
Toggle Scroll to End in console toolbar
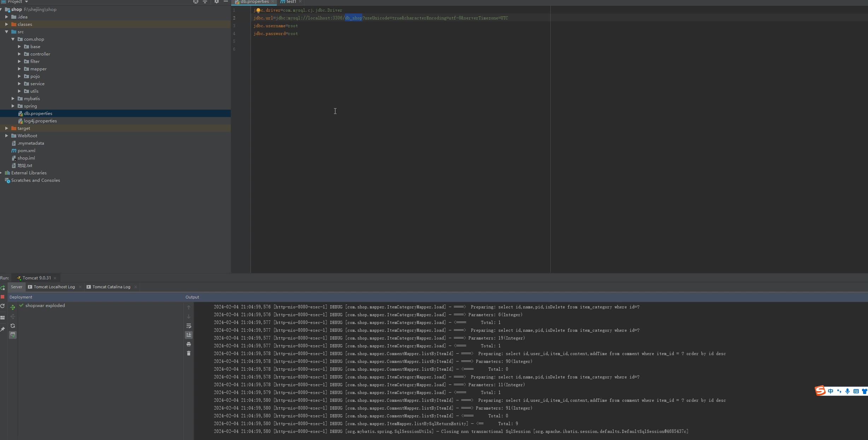point(189,335)
